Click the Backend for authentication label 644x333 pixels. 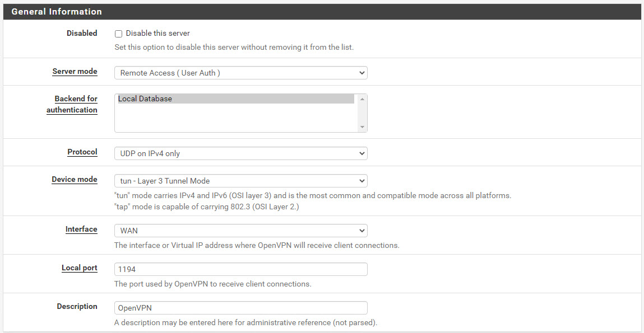(72, 104)
